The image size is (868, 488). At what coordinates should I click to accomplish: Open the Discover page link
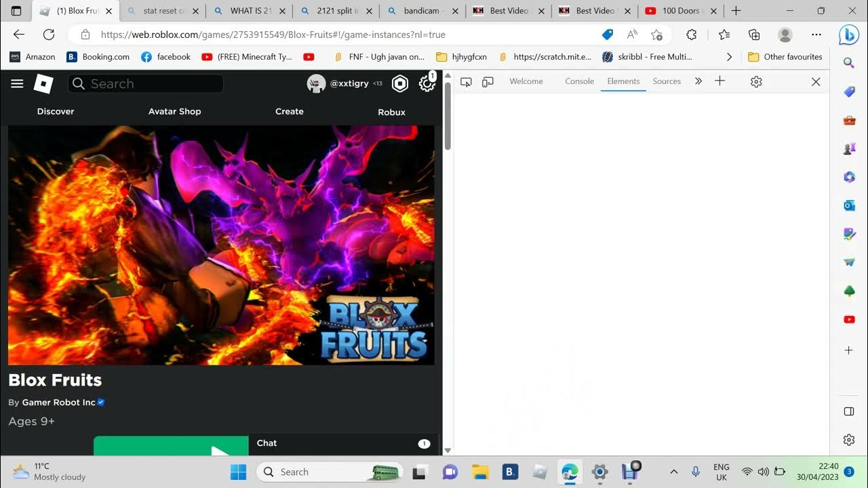click(56, 111)
